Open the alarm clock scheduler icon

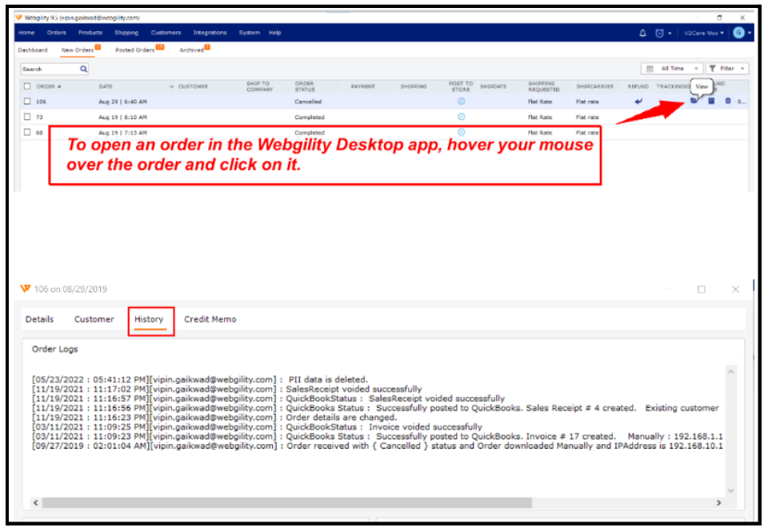tap(659, 33)
